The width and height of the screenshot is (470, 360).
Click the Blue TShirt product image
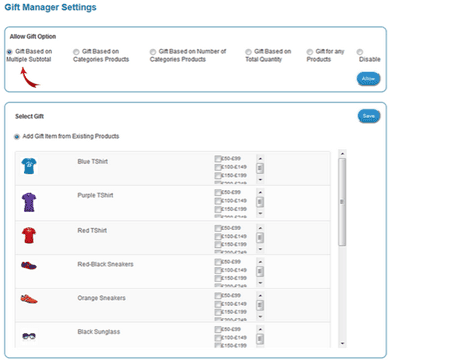coord(29,166)
